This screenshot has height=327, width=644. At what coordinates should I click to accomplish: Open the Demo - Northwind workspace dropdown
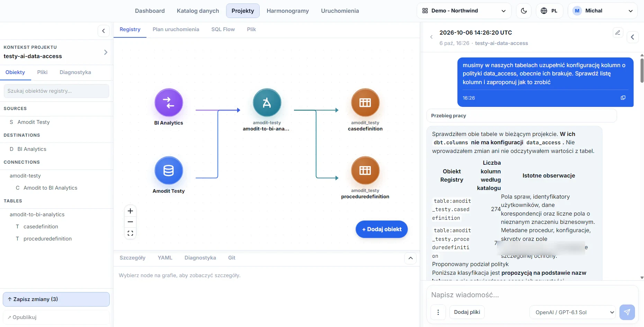[x=464, y=11]
